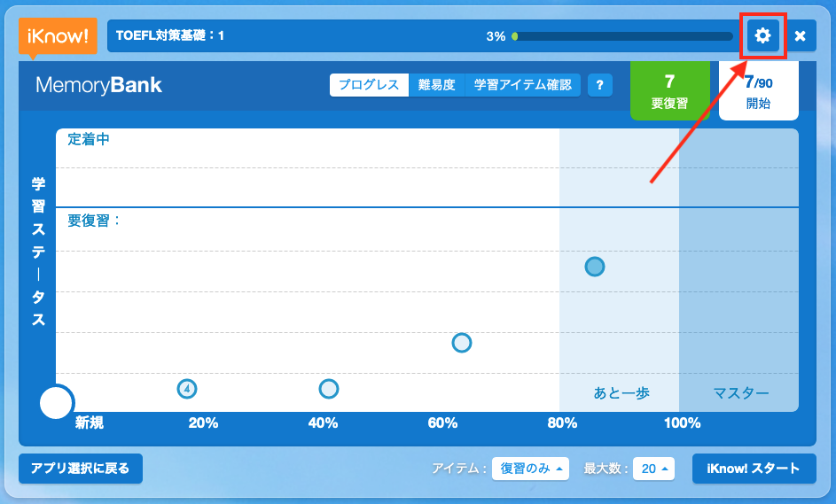This screenshot has width=836, height=504.
Task: Click the 3% course progress bar
Action: [x=621, y=36]
